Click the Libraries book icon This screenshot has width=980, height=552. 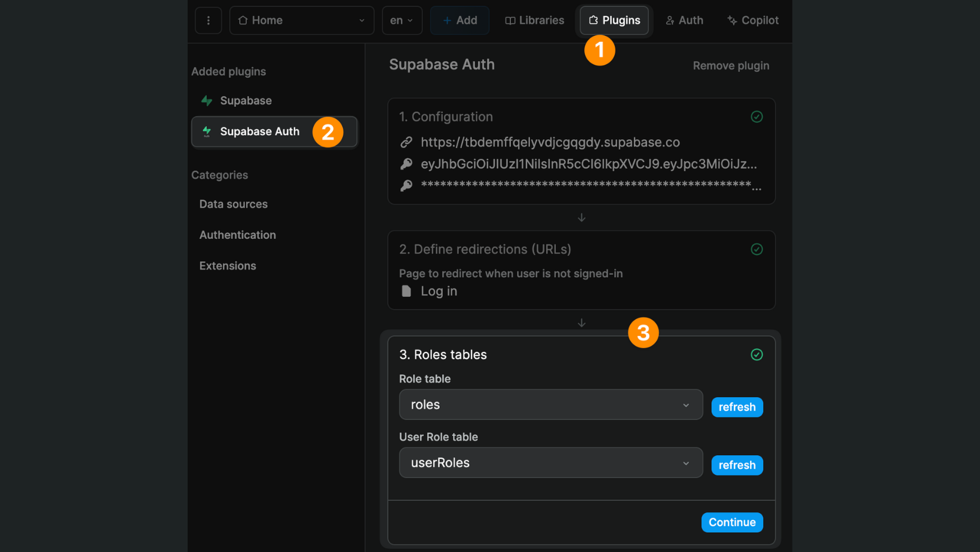pos(511,20)
